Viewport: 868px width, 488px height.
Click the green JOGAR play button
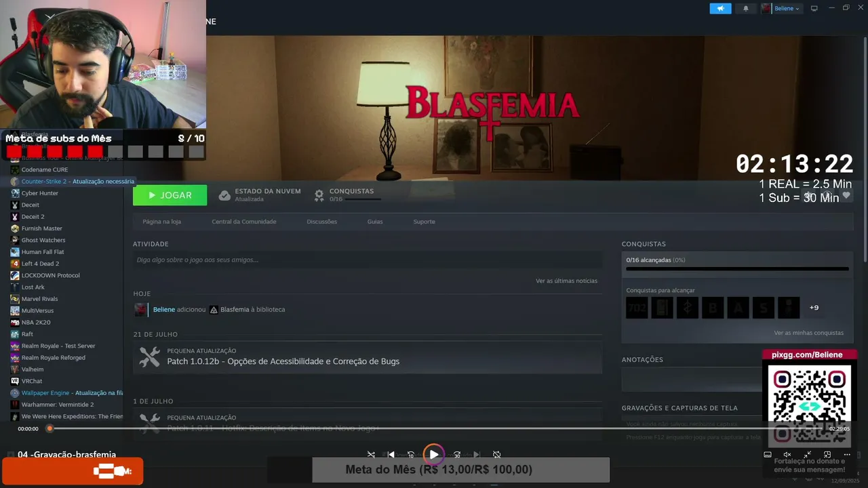pyautogui.click(x=170, y=195)
